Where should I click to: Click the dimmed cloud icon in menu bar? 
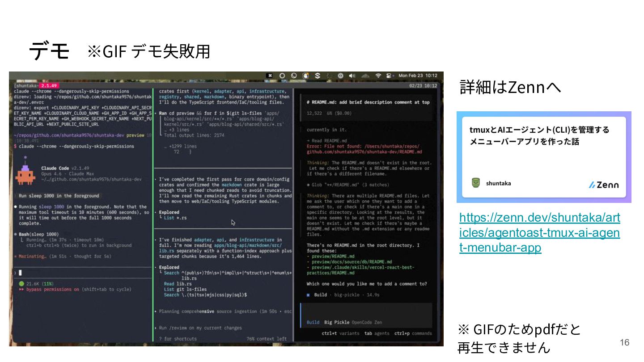click(x=365, y=76)
